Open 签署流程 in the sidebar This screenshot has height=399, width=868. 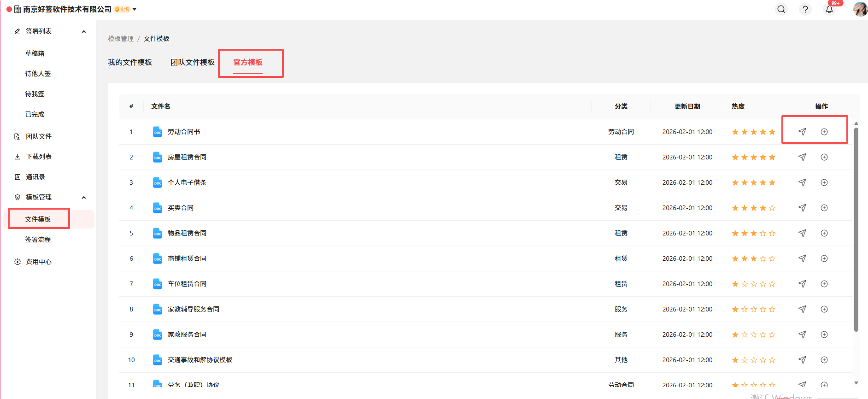coord(38,240)
